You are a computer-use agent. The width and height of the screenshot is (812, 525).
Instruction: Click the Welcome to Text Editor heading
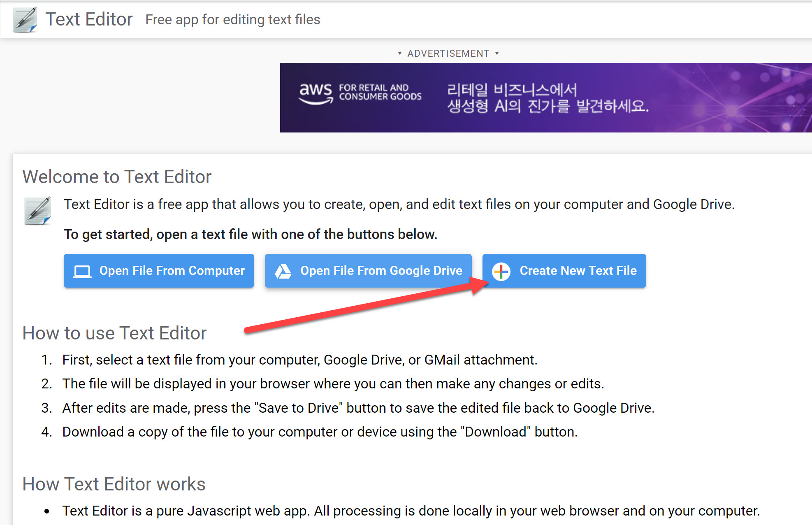117,177
